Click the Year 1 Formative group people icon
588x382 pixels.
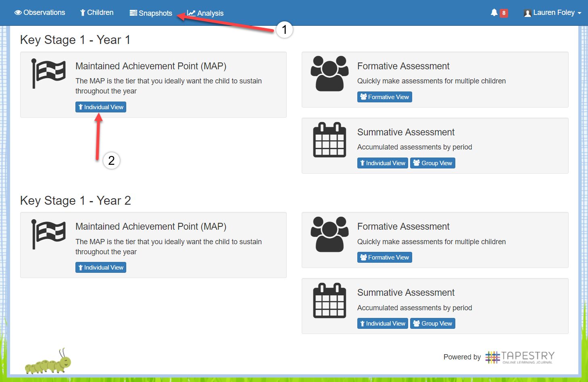329,73
